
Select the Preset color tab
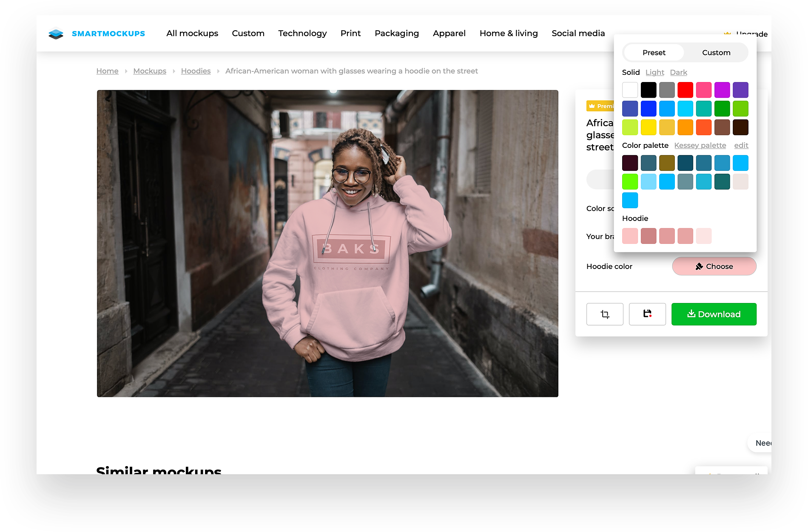point(654,53)
